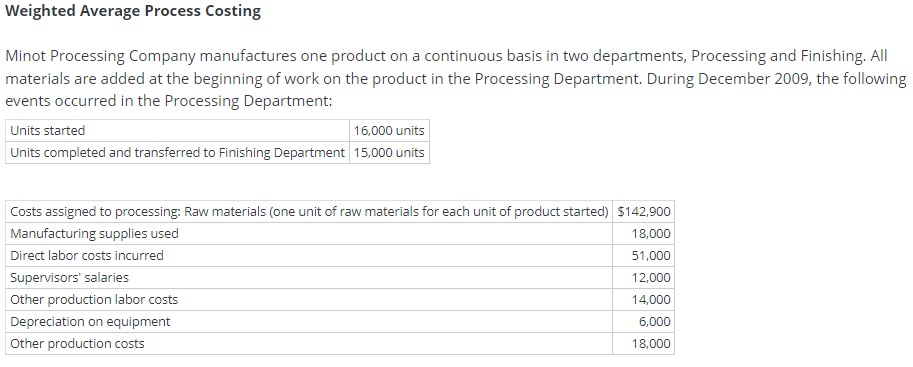This screenshot has height=367, width=913.
Task: Select 'Units completed and transferred to Finishing Department'
Action: 178,153
